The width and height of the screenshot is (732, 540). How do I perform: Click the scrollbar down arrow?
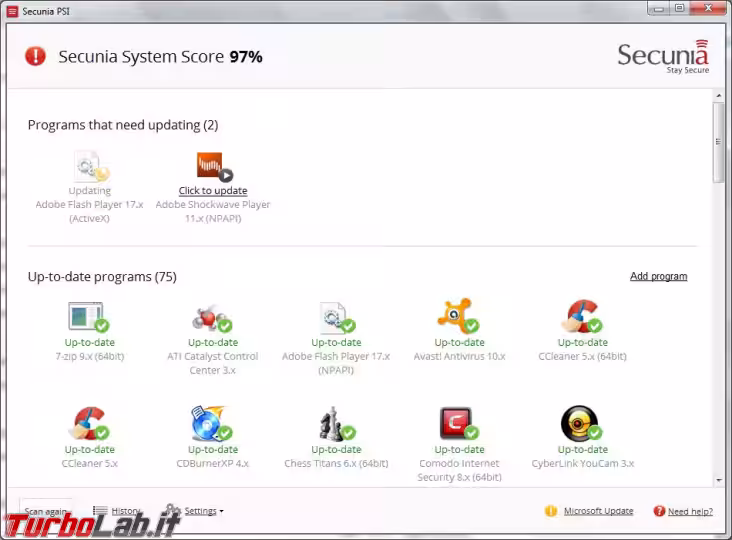click(x=718, y=480)
